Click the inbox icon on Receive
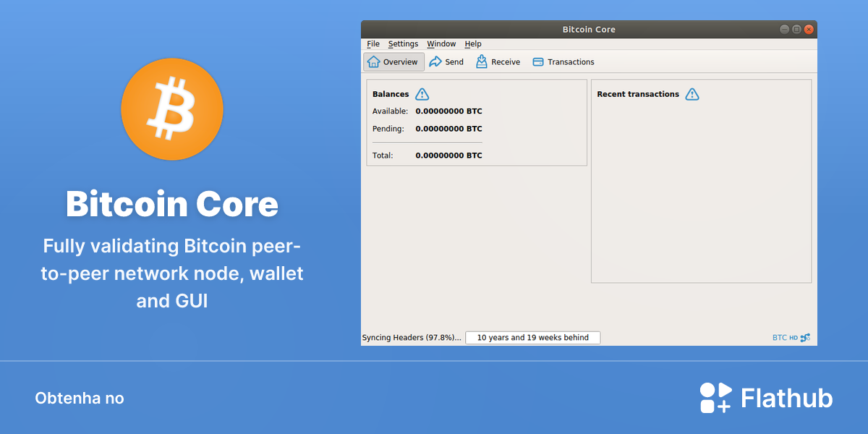868x434 pixels. pyautogui.click(x=482, y=61)
